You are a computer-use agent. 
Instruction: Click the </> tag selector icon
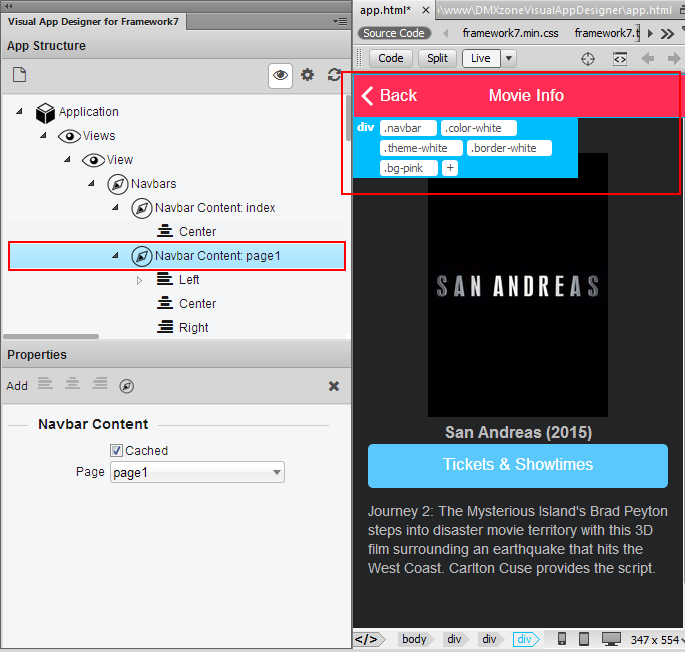(367, 639)
